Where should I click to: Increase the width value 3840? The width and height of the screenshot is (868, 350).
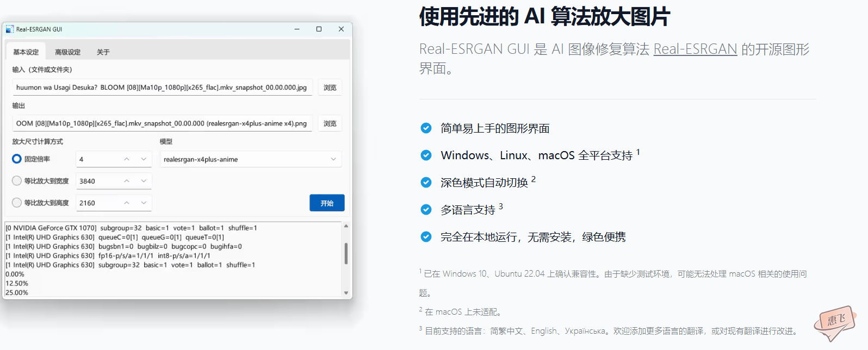tap(127, 181)
